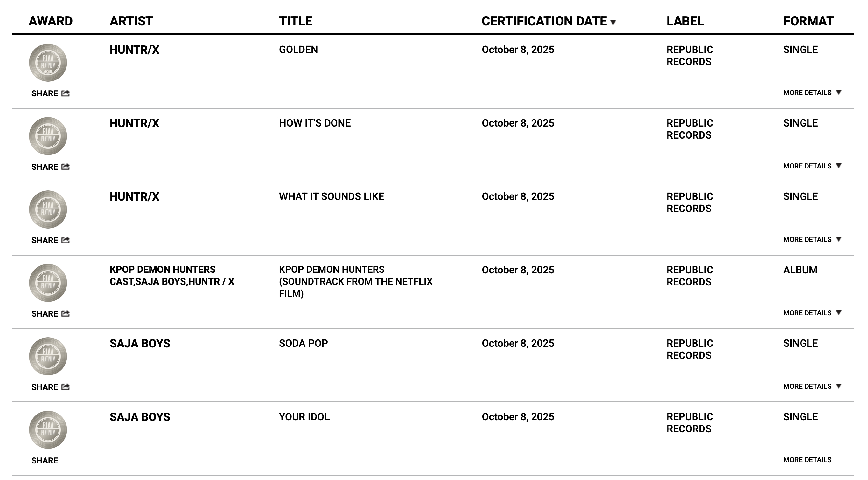Expand More Details for What It Sounds Like
Screen dimensions: 868x480
(x=812, y=239)
